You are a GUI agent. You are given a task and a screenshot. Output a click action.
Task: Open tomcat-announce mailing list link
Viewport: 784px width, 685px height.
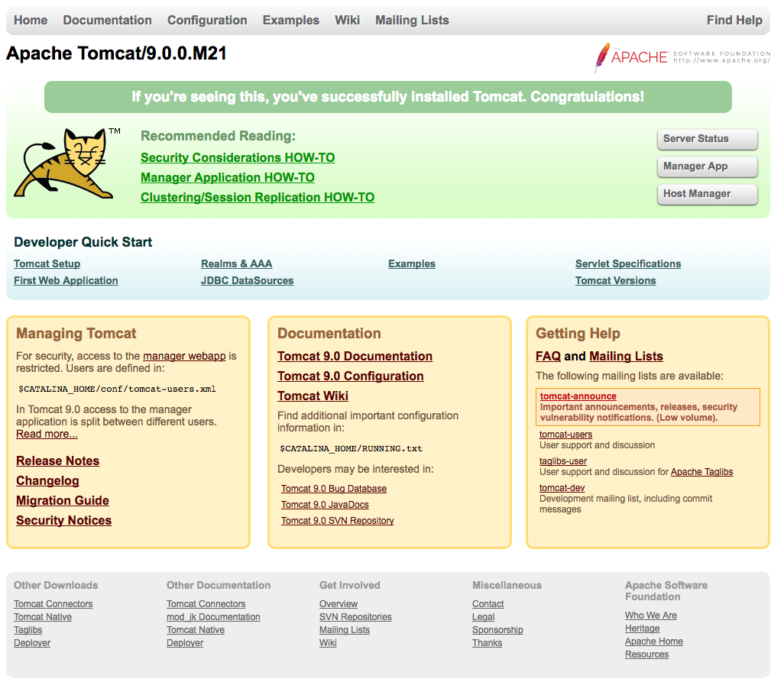click(x=578, y=396)
